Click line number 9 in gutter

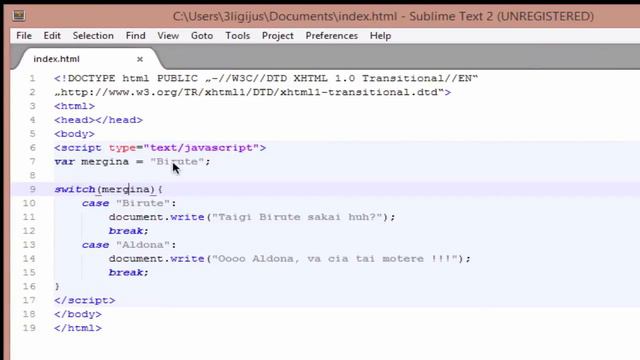pos(32,189)
